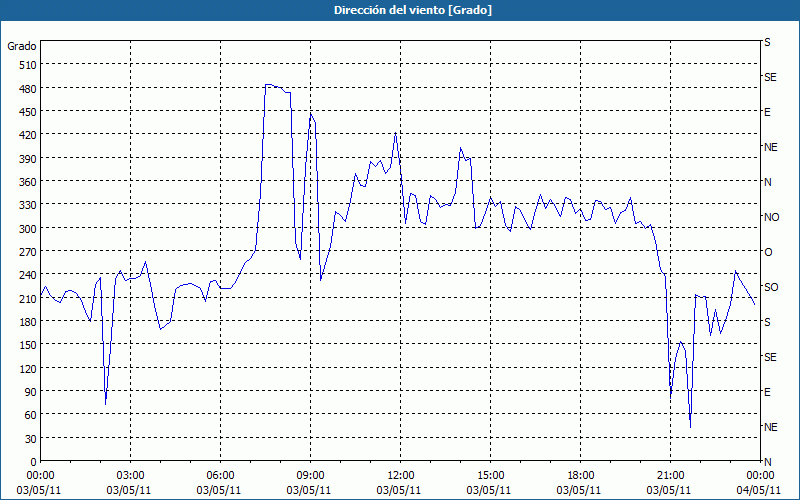Select the 'SE' compass label at the 480 gridline
Screen dimensions: 800x500
point(770,77)
